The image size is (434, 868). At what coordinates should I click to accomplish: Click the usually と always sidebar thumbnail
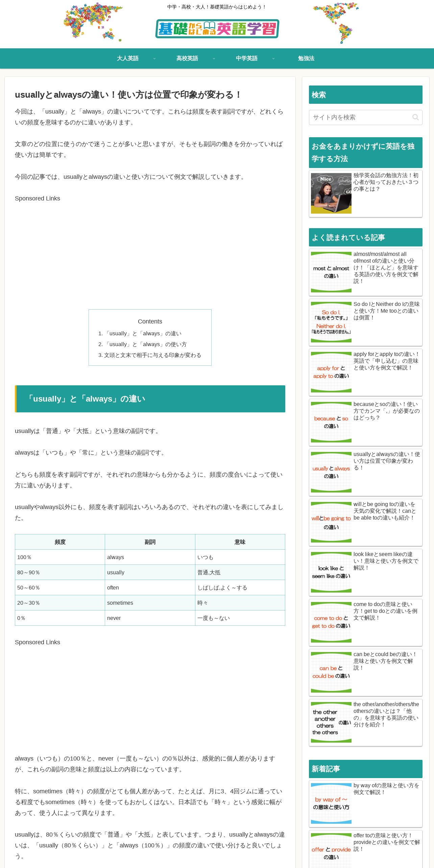coord(331,472)
